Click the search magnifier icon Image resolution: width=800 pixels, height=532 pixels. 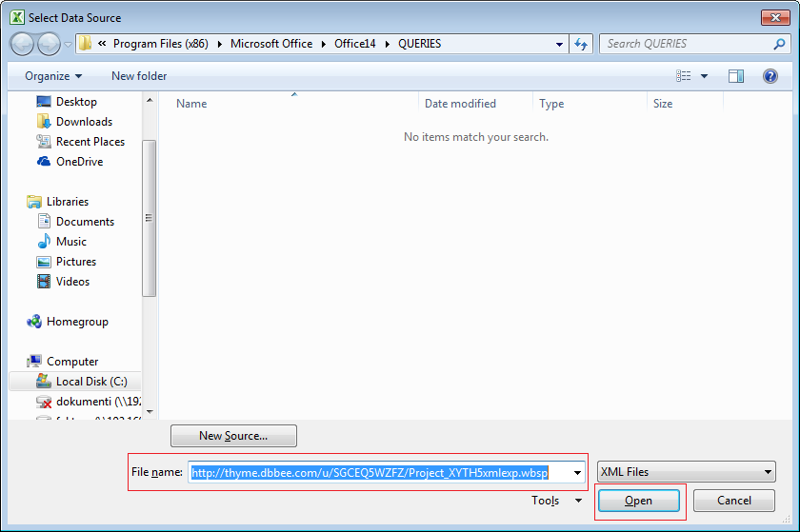(x=779, y=44)
